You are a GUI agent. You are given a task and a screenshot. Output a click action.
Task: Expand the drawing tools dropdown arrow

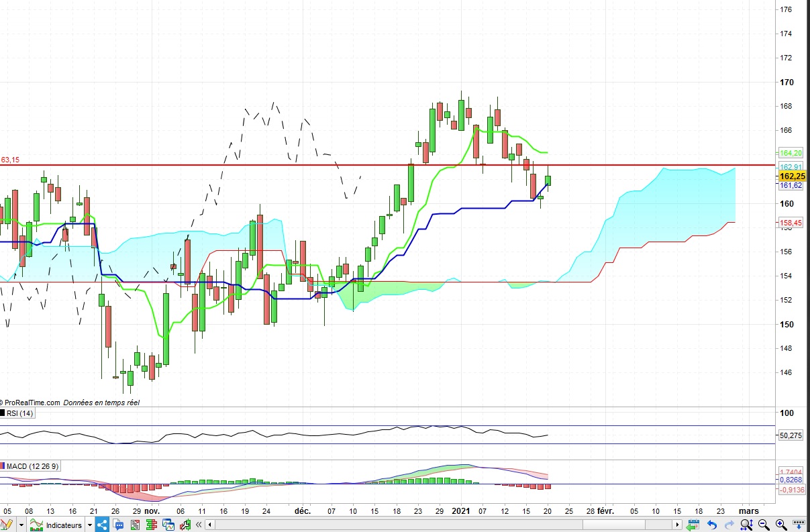point(21,525)
